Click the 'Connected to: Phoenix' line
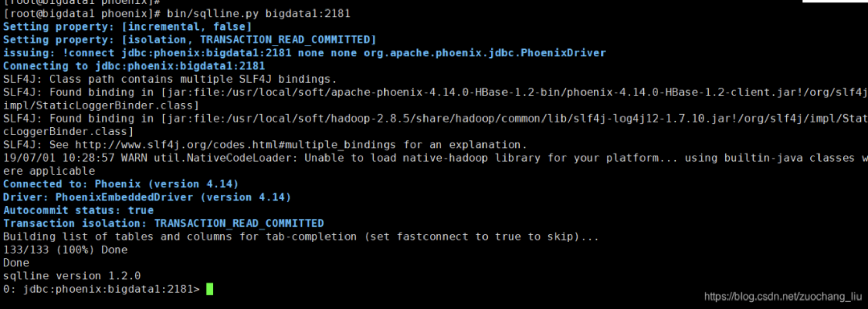Screen dimensions: 868x309 121,184
